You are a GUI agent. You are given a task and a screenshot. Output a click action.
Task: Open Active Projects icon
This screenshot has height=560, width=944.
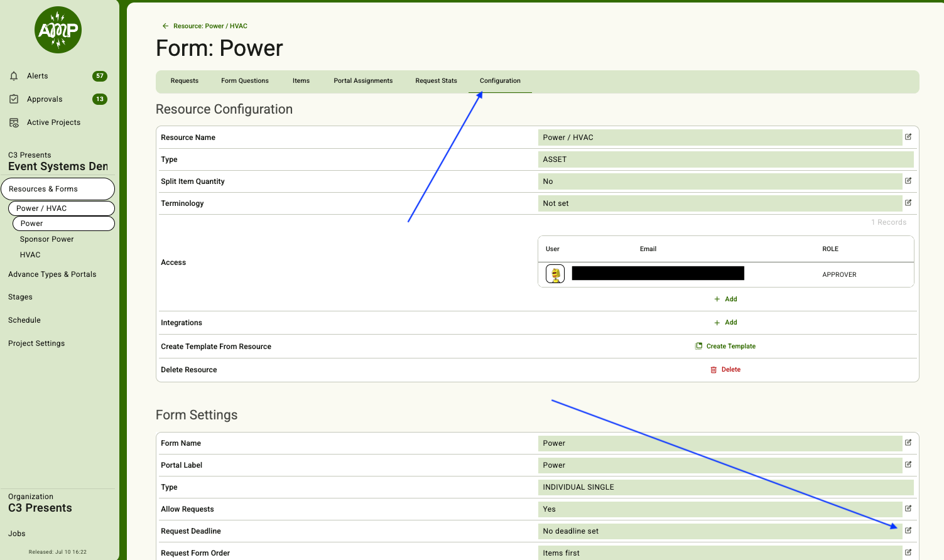[x=14, y=122]
